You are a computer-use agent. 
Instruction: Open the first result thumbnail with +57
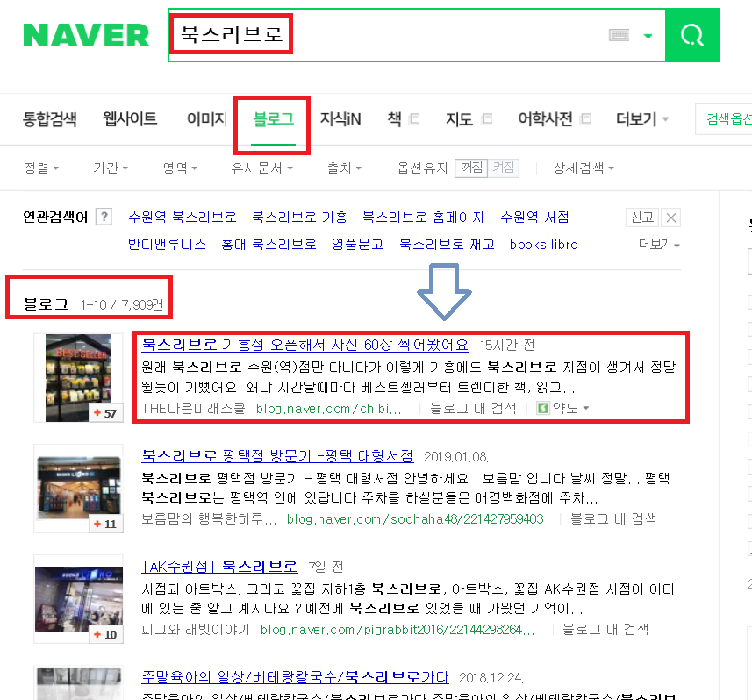point(79,378)
